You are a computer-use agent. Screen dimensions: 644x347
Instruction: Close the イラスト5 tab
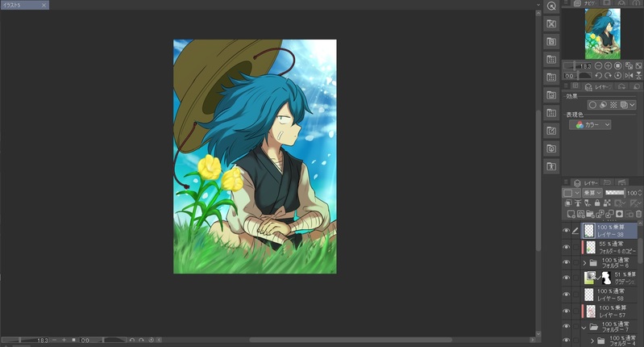(x=44, y=5)
